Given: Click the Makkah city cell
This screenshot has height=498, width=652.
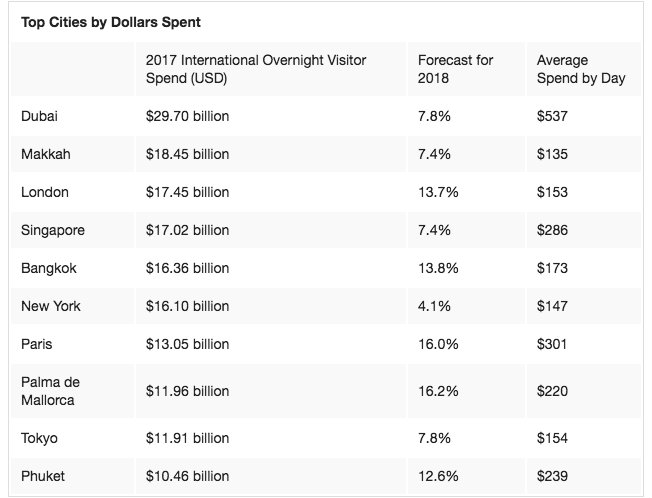Looking at the screenshot, I should (x=45, y=154).
